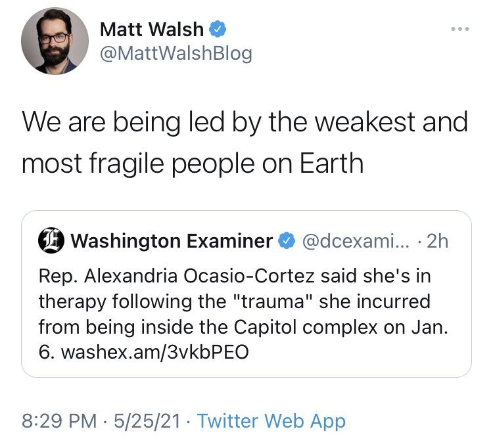Screen dimensions: 493x448
Task: Open the three-dot more options menu
Action: pyautogui.click(x=459, y=29)
